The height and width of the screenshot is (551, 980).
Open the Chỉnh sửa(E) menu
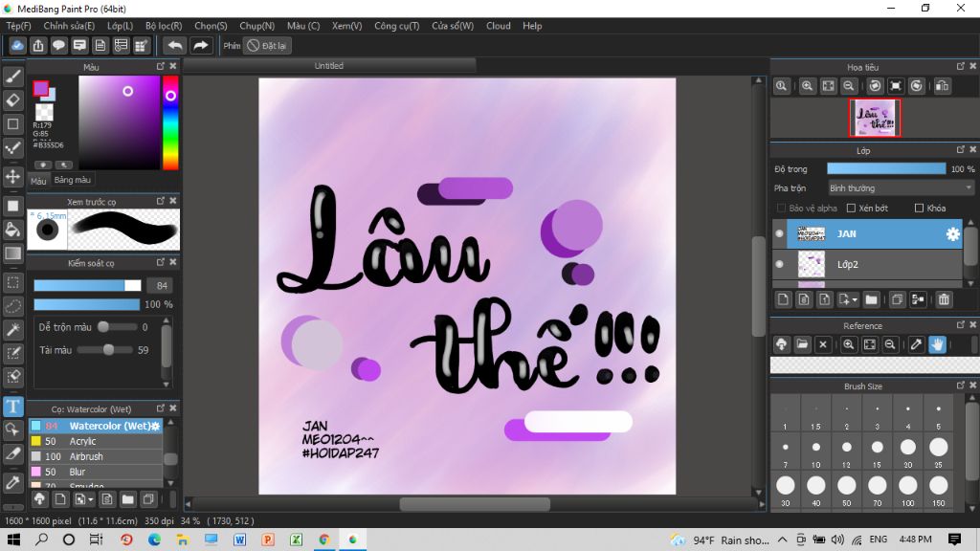tap(69, 26)
